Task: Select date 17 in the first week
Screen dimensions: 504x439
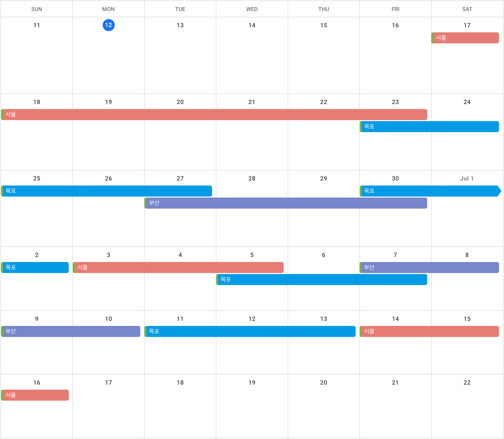Action: coord(467,25)
